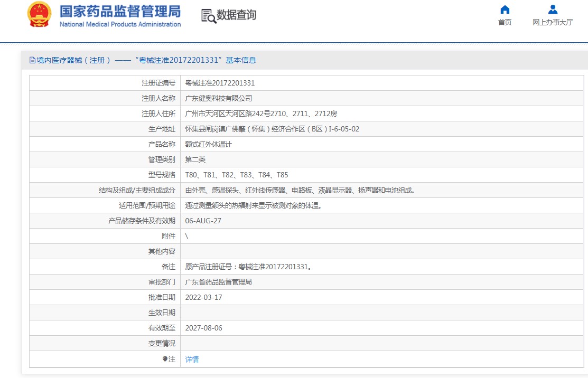588x378 pixels.
Task: Click the 结构及组成/主要组成成分 label
Action: pyautogui.click(x=137, y=190)
